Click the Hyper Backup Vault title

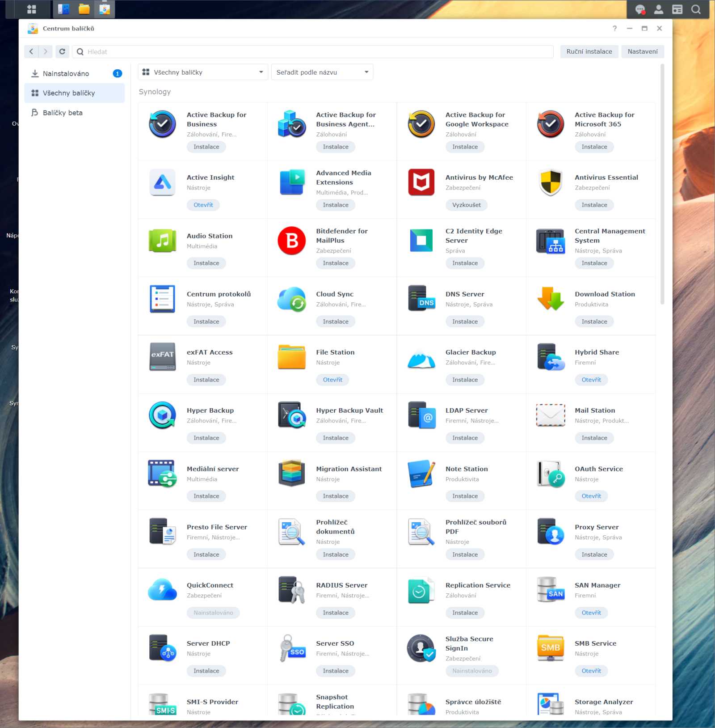[349, 411]
